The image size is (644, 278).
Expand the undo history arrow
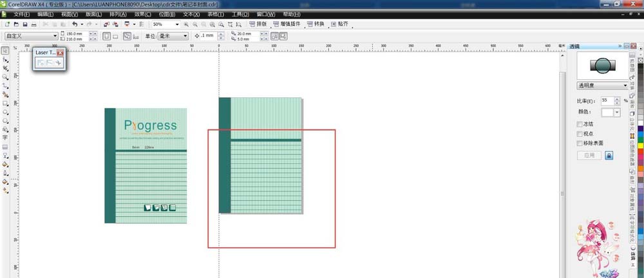(x=82, y=24)
